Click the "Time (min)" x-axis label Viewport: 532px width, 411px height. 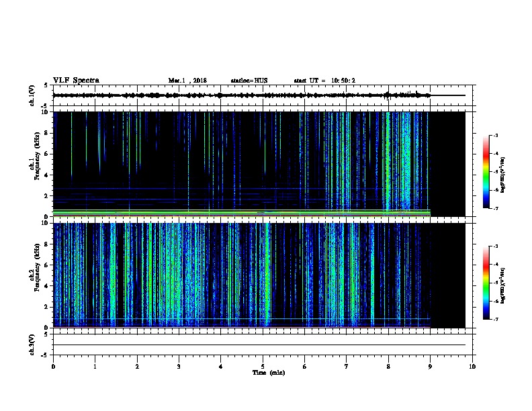[x=269, y=373]
